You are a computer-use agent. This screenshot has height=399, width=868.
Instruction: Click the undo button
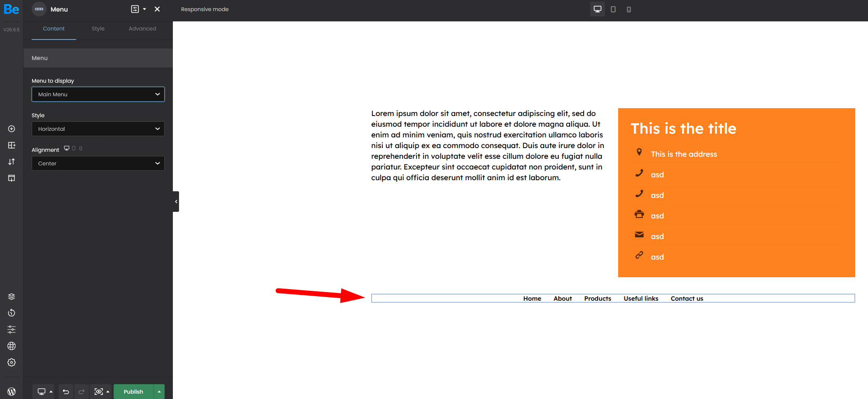66,392
